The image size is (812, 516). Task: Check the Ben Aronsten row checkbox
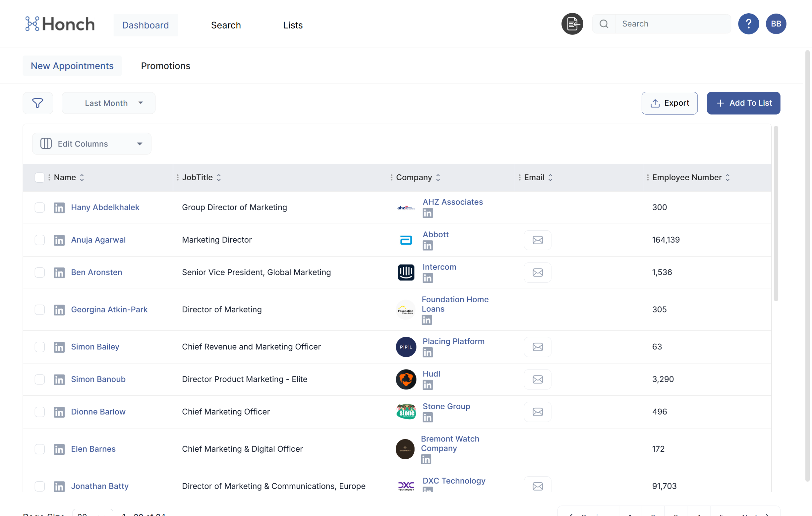39,272
